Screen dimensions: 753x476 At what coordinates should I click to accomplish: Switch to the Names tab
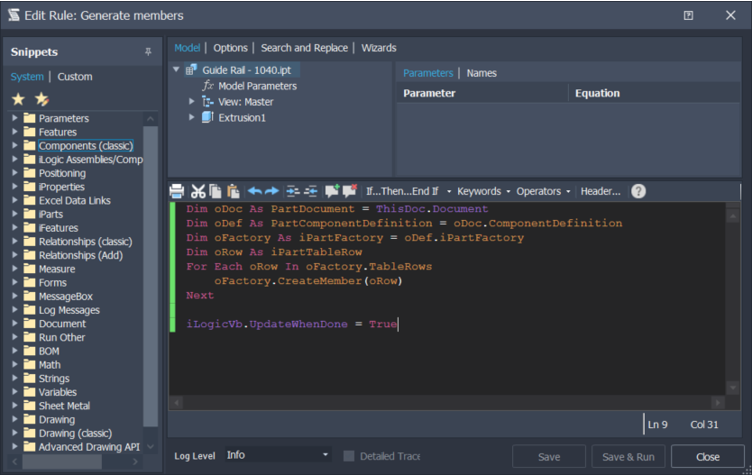(482, 73)
